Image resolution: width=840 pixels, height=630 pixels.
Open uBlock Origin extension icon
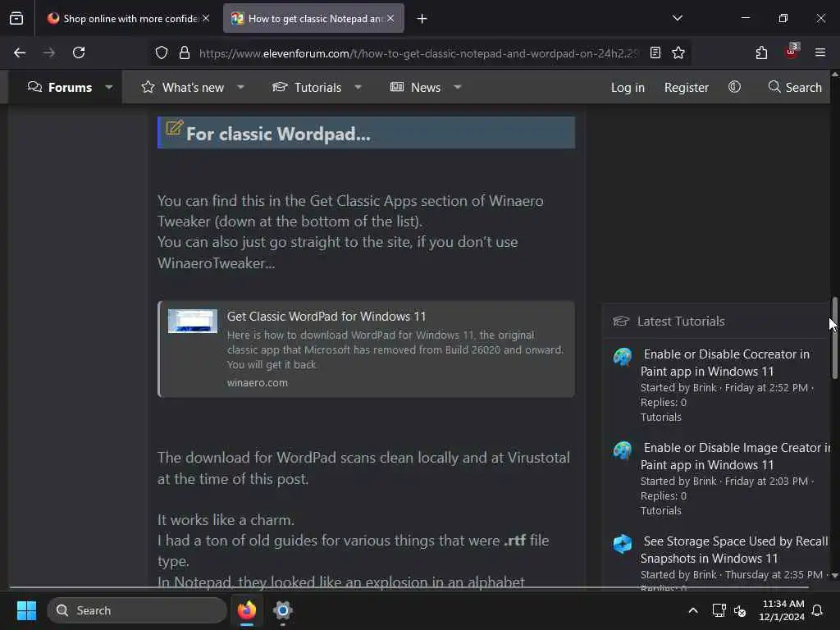pyautogui.click(x=792, y=52)
